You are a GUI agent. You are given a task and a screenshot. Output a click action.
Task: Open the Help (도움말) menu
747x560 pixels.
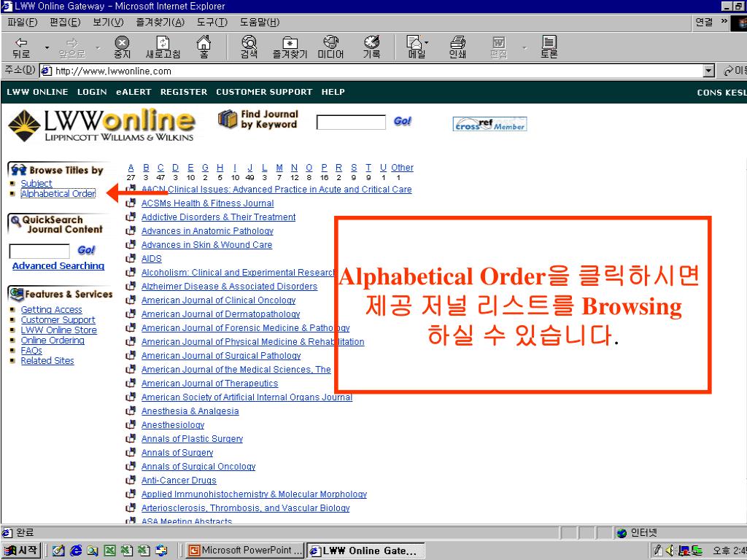click(x=259, y=23)
